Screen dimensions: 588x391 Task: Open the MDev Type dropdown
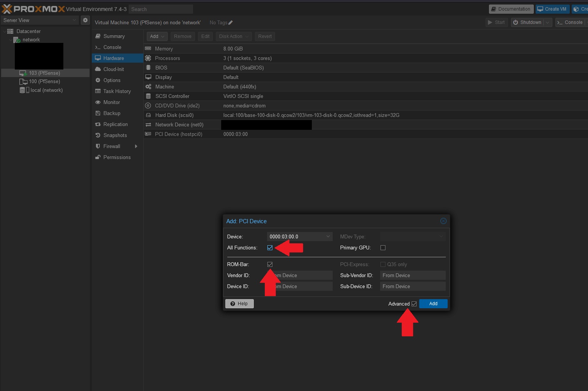coord(413,236)
